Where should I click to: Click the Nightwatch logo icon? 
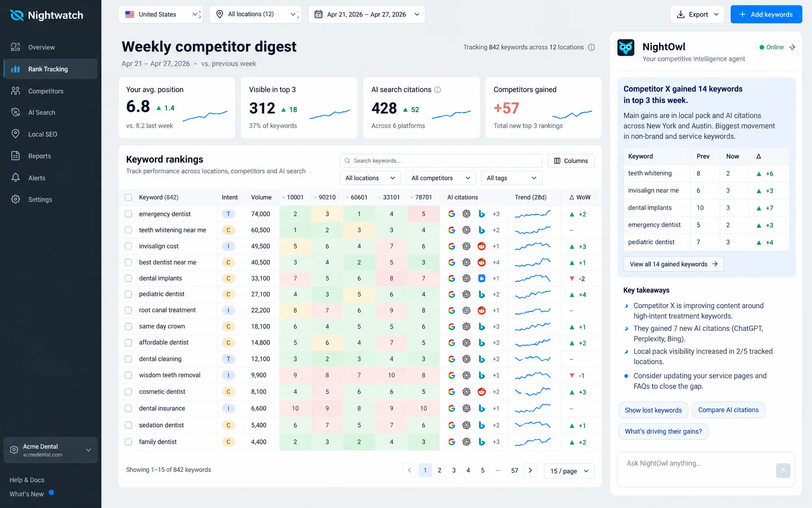pyautogui.click(x=17, y=15)
